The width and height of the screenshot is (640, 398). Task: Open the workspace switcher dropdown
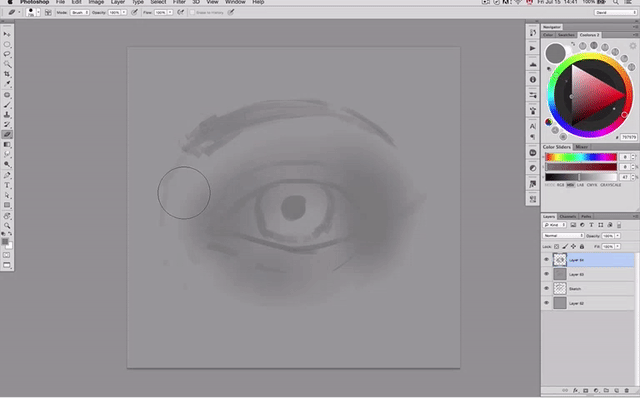point(615,13)
